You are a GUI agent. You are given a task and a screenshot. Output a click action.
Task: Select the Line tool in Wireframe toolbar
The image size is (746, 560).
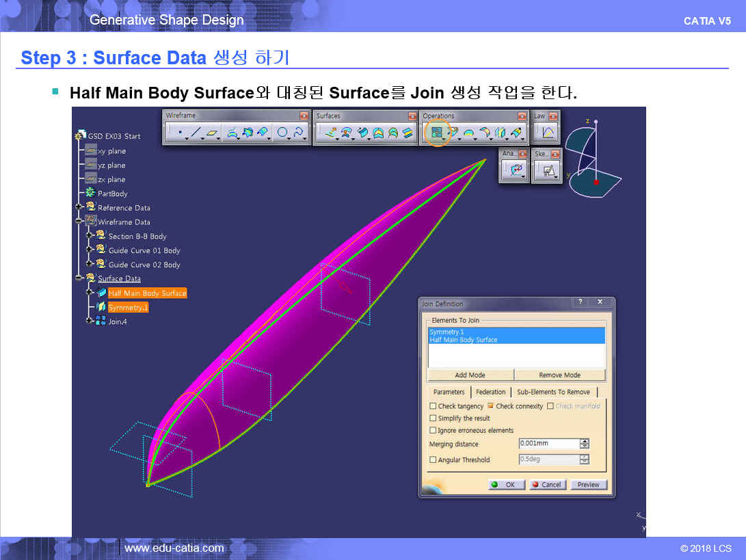tap(196, 133)
